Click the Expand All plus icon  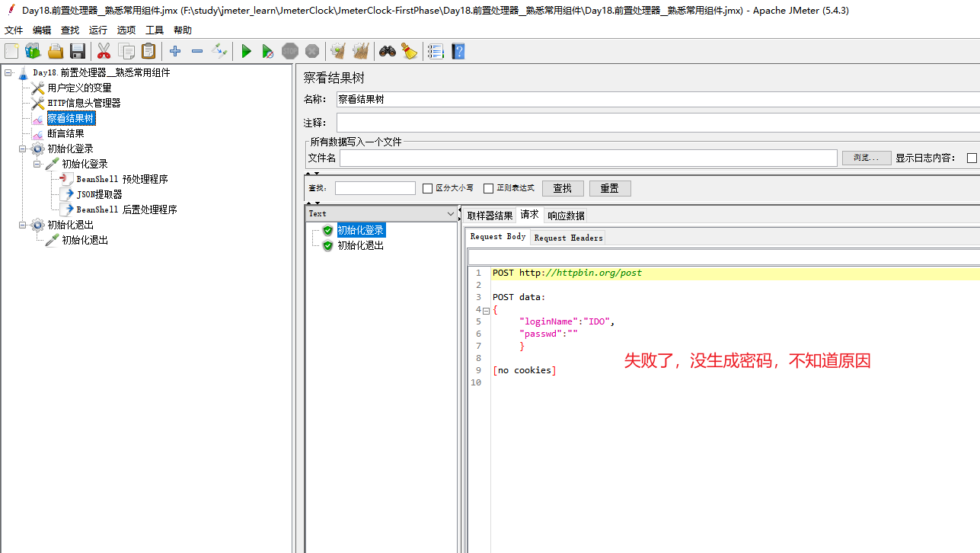[x=175, y=51]
